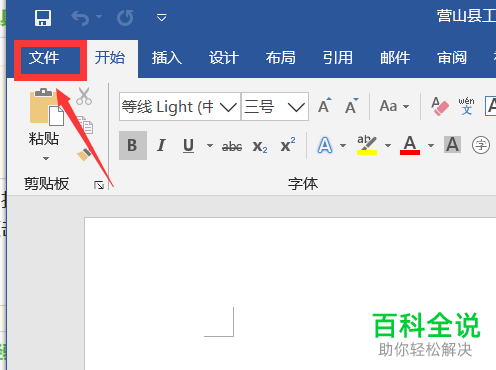Click the Undo arrow icon
Screen dimensions: 496x370
tap(80, 18)
